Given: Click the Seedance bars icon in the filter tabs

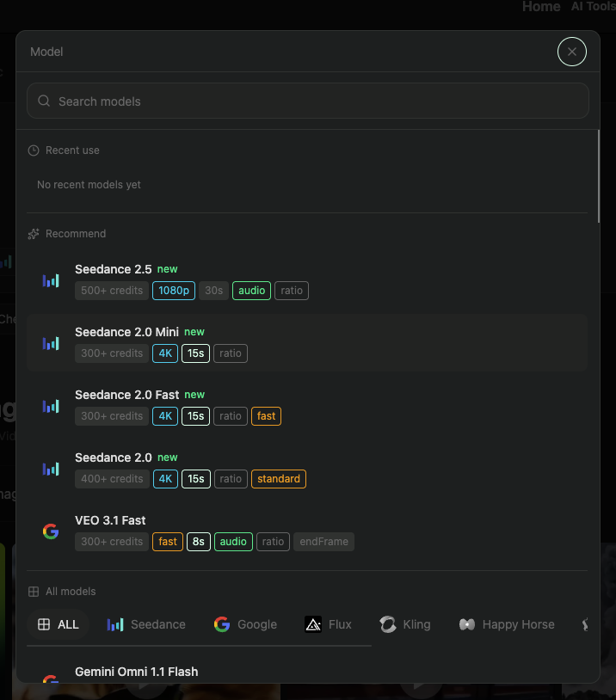Looking at the screenshot, I should 115,624.
